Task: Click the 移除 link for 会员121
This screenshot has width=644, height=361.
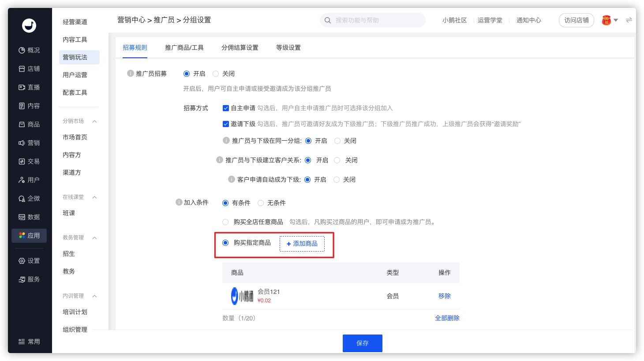Action: tap(444, 296)
